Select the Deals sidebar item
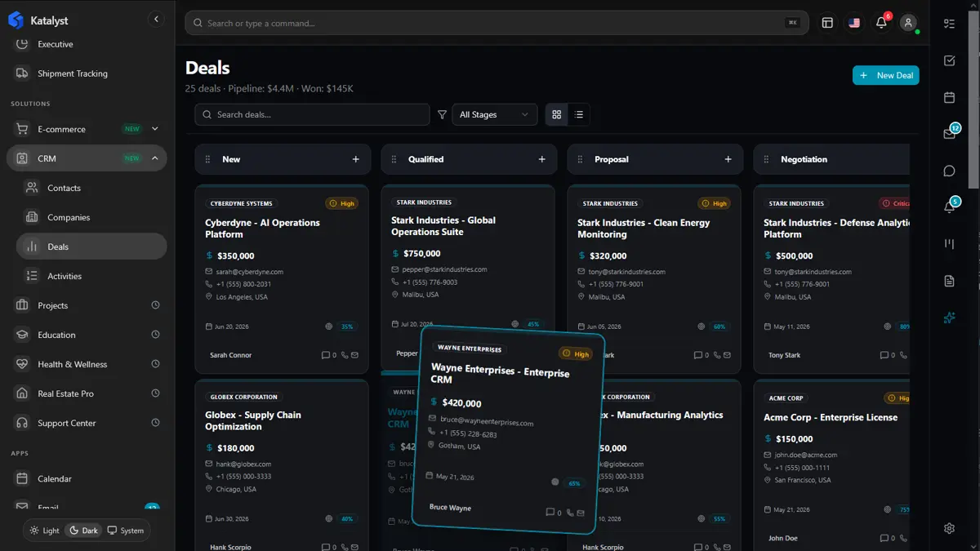980x551 pixels. coord(91,247)
